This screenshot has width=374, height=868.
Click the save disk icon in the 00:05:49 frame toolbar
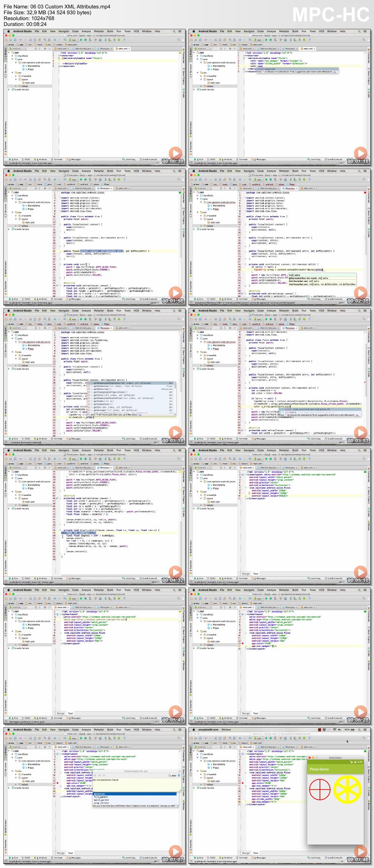click(x=11, y=599)
